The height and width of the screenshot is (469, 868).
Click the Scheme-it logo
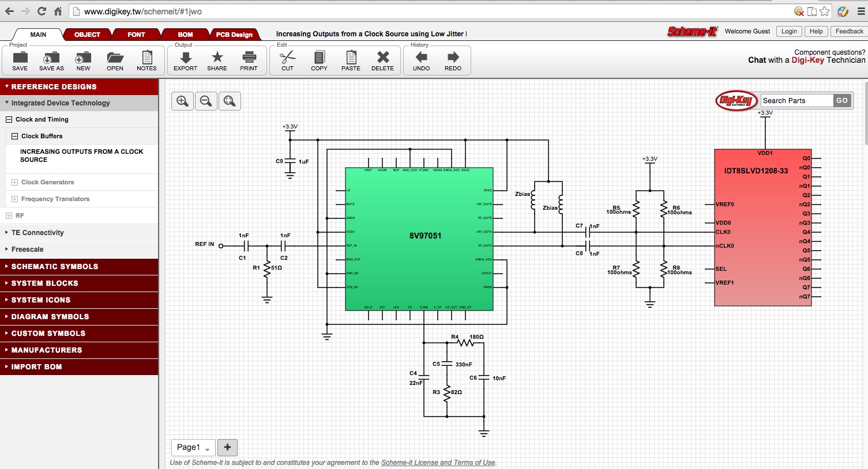tap(692, 32)
